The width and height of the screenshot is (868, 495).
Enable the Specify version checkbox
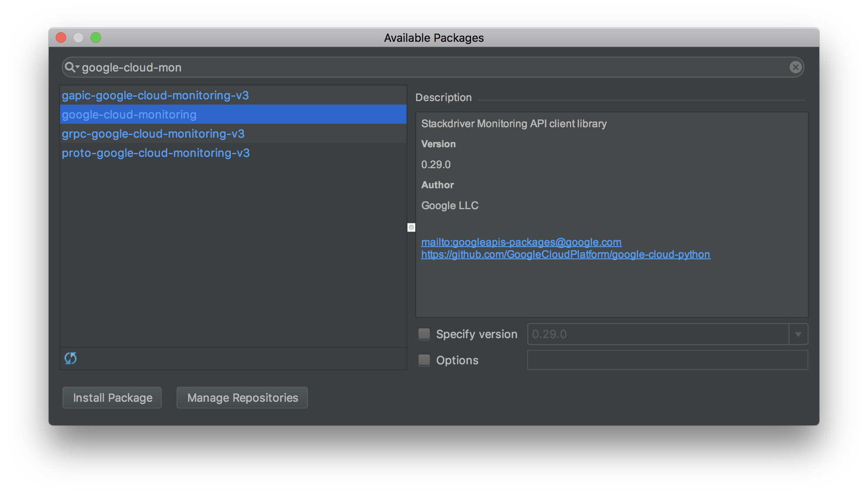(x=424, y=334)
